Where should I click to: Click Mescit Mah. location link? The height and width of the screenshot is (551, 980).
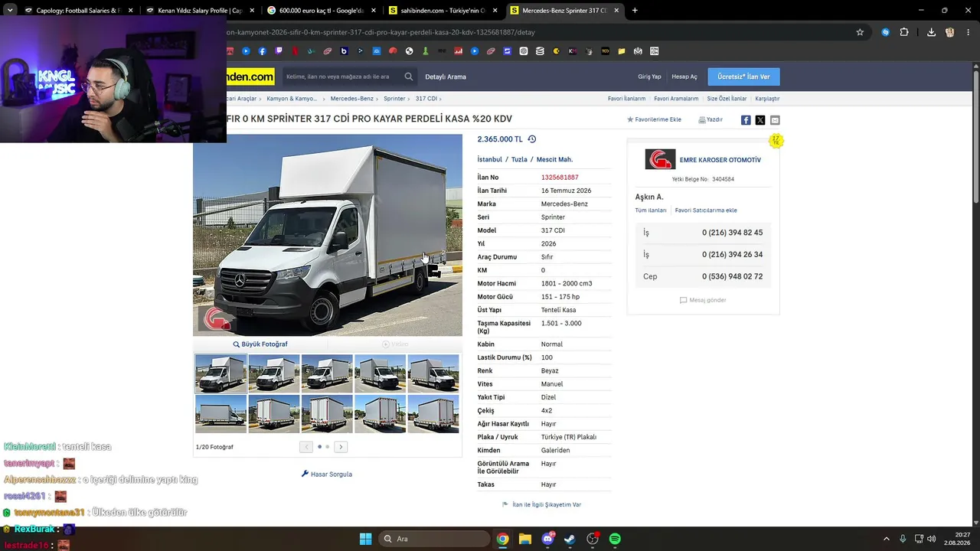coord(554,160)
